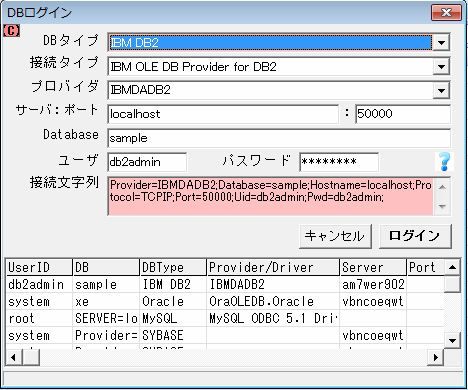Screen dimensions: 468x390
Task: Click the SYBASE DBType cell
Action: point(173,336)
